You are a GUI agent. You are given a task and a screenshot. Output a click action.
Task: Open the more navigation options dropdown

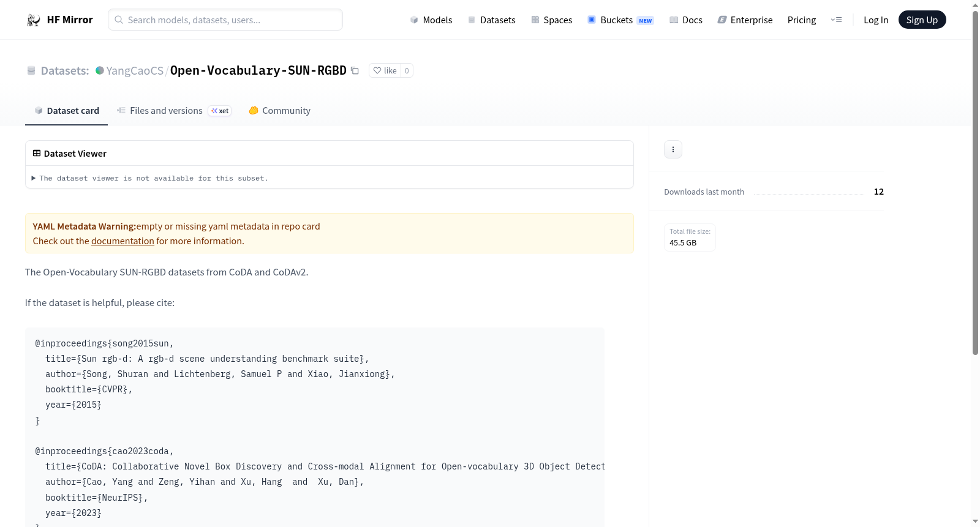pos(836,20)
